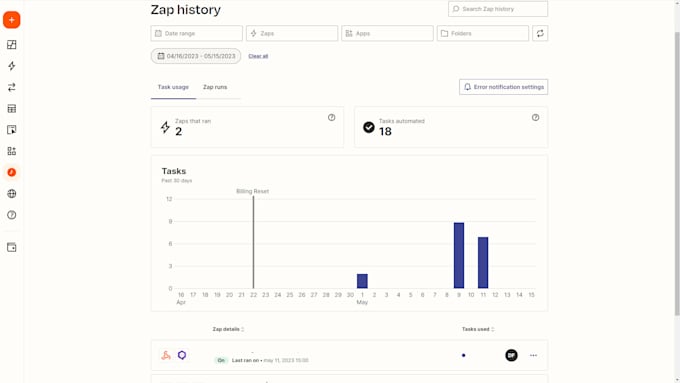The height and width of the screenshot is (383, 680).
Task: Click the Last ran on timestamp text
Action: [x=270, y=360]
